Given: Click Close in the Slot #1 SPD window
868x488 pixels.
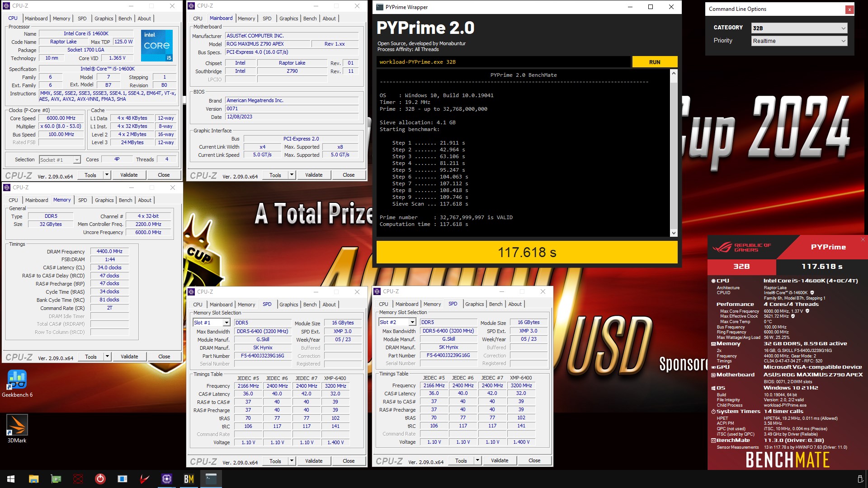Looking at the screenshot, I should point(349,461).
